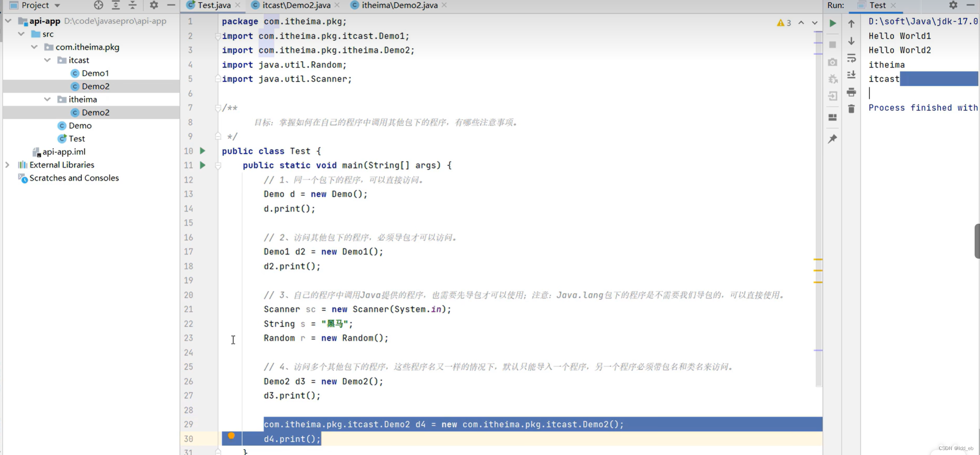
Task: Toggle scroll to end of console
Action: pos(851,75)
